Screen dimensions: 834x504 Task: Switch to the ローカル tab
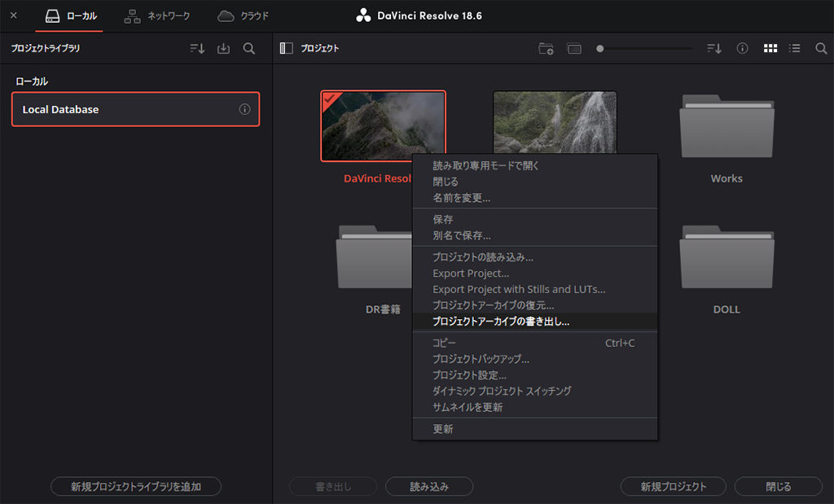(72, 16)
